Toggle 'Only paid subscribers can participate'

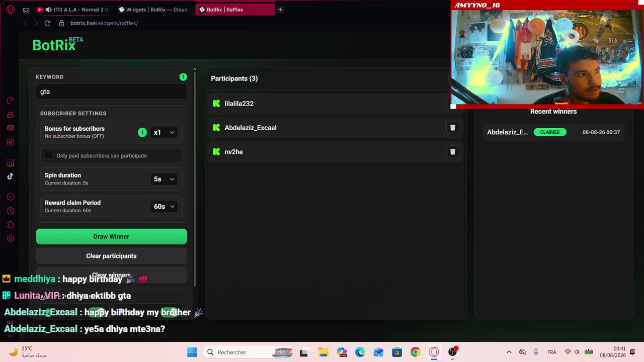pyautogui.click(x=49, y=156)
